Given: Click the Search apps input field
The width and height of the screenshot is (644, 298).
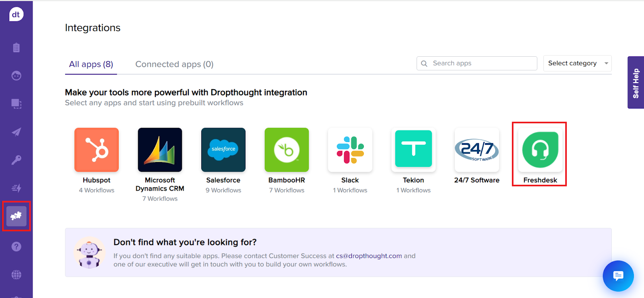Looking at the screenshot, I should click(481, 64).
